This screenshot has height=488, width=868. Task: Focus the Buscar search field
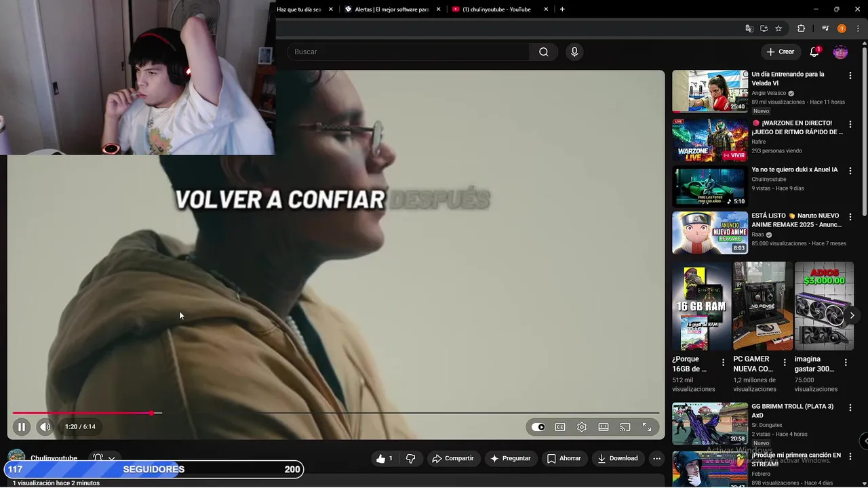[408, 52]
